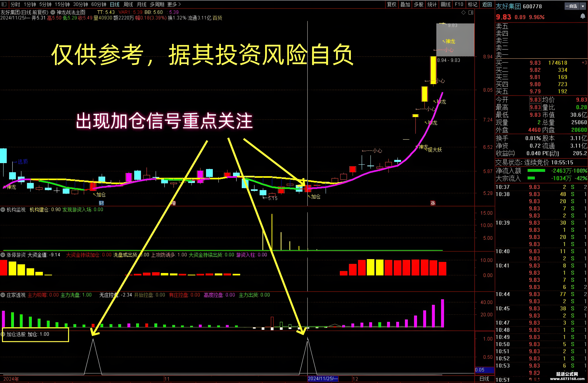This screenshot has height=383, width=588.
Task: Open the 多周期 period selector
Action: coord(157,4)
